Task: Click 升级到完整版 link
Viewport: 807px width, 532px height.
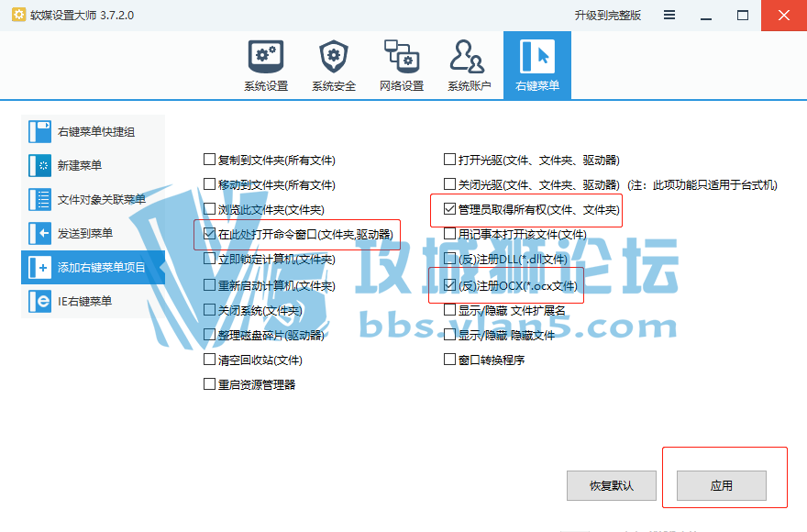Action: point(608,16)
